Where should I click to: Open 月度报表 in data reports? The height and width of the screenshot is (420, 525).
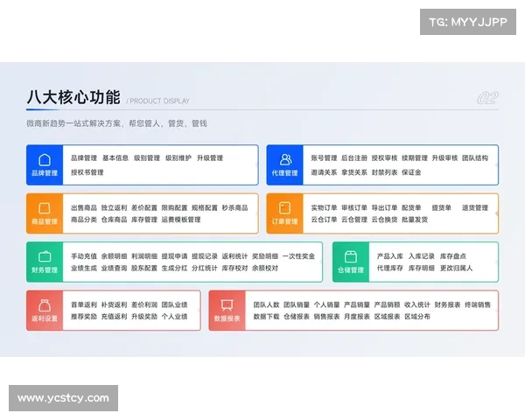tap(357, 316)
